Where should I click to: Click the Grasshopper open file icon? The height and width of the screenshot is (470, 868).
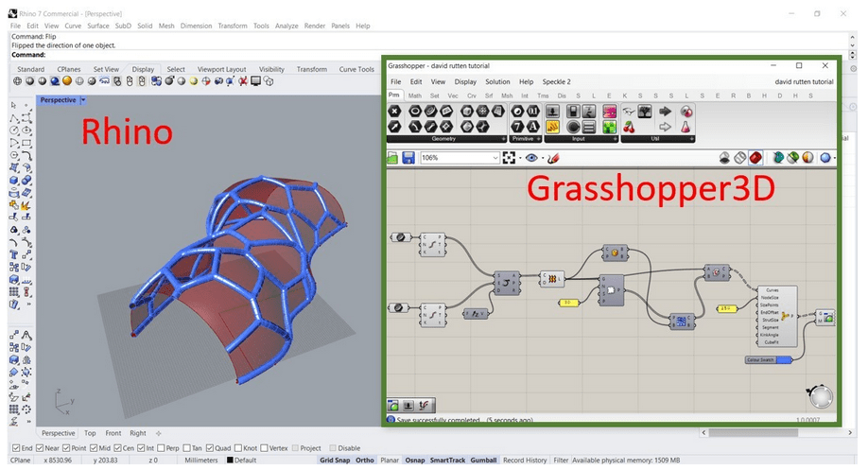393,158
